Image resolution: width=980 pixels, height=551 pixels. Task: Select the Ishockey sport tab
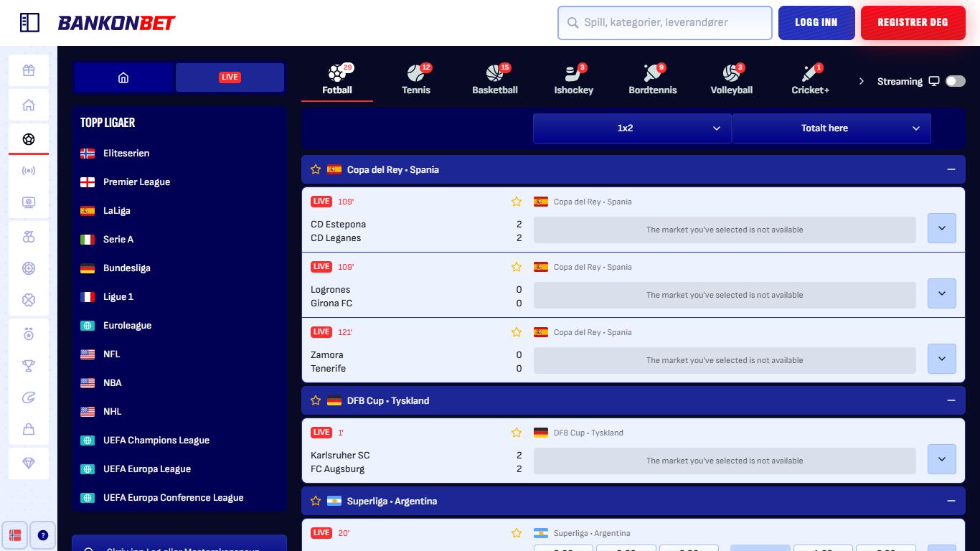[574, 79]
